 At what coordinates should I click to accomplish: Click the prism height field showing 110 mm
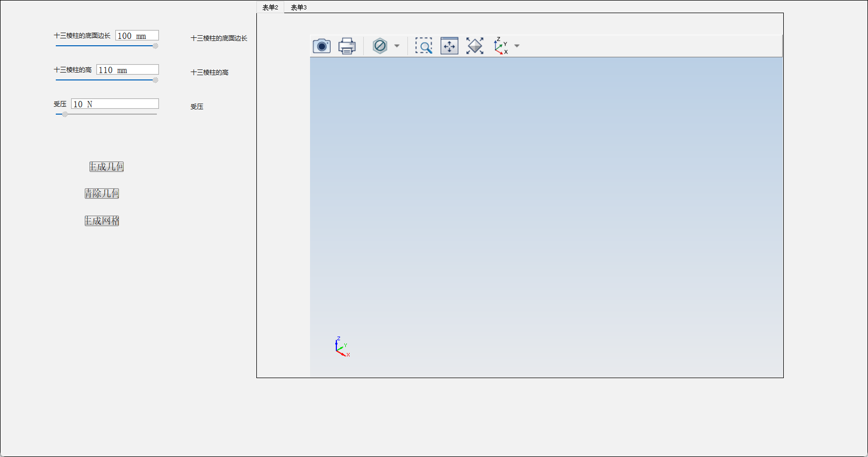coord(127,70)
